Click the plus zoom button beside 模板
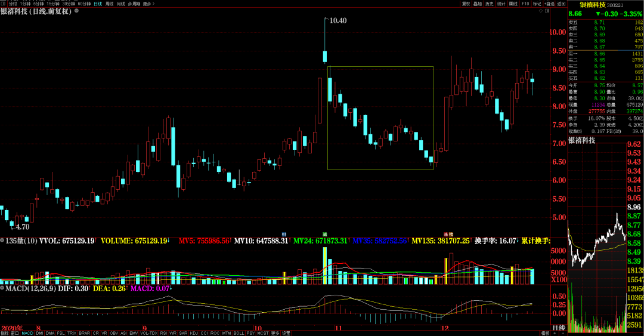This screenshot has width=644, height=336. 555,333
